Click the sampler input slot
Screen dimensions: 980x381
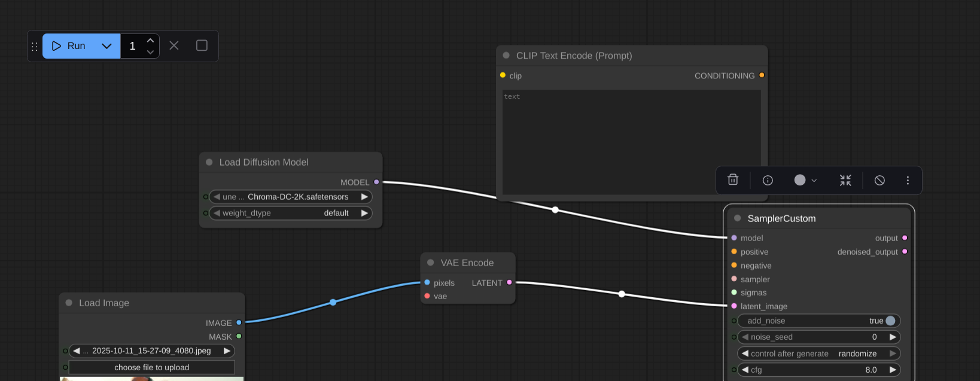pyautogui.click(x=734, y=279)
